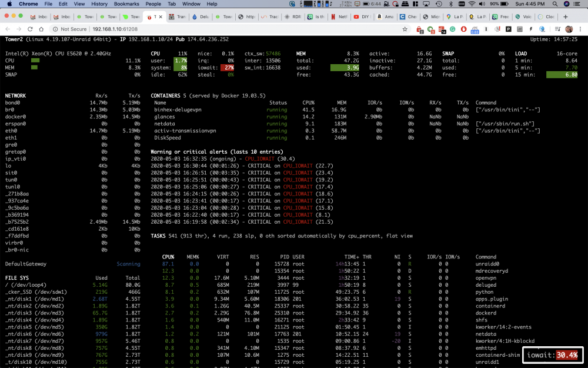Screen dimensions: 588x368
Task: Open the View menu
Action: [79, 4]
